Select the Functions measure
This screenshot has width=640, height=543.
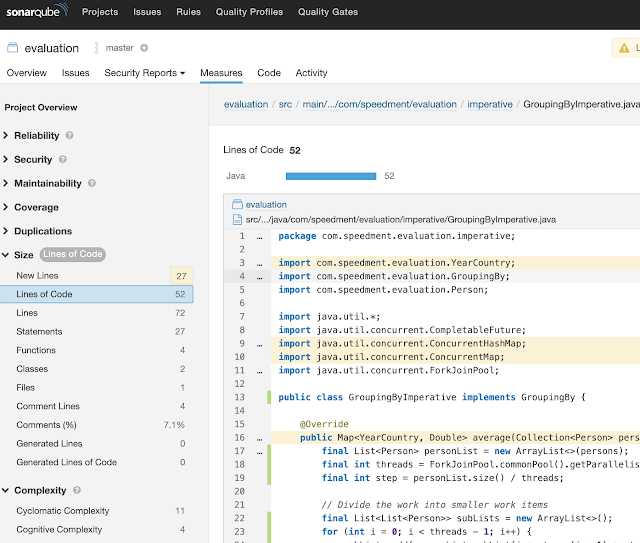point(96,350)
